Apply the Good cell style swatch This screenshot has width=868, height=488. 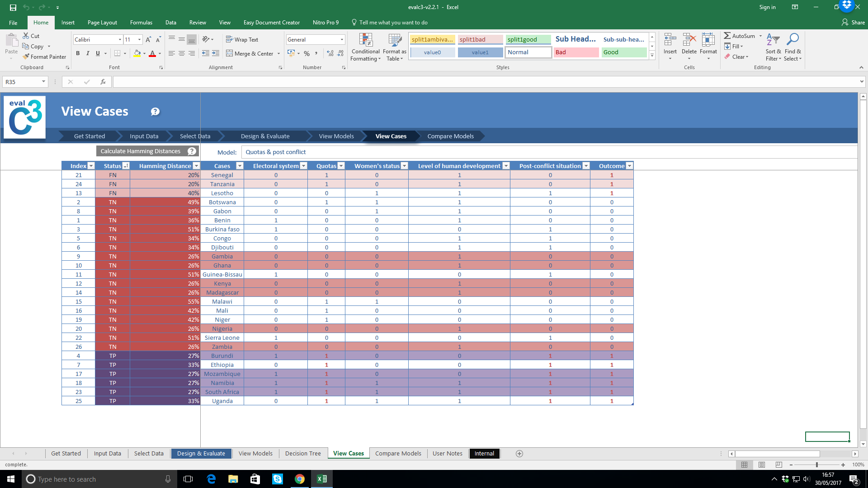point(623,52)
